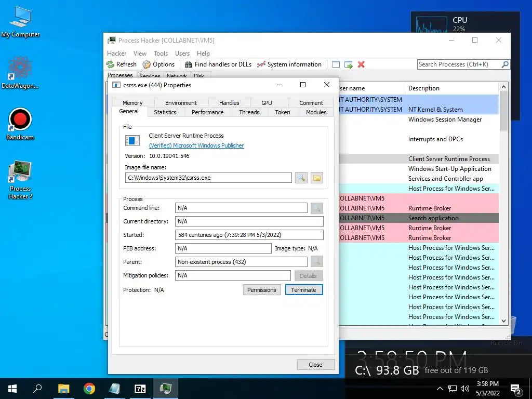Click the Description column header

point(451,88)
